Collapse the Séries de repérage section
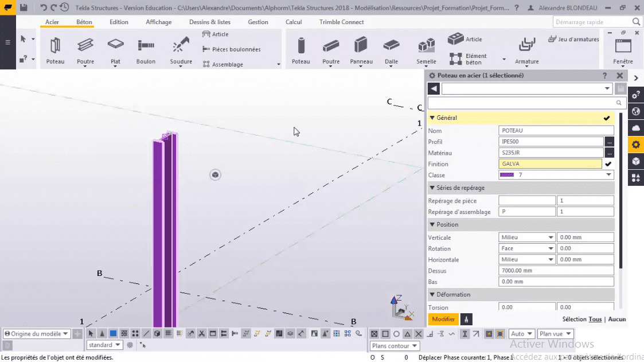644x362 pixels. click(432, 188)
